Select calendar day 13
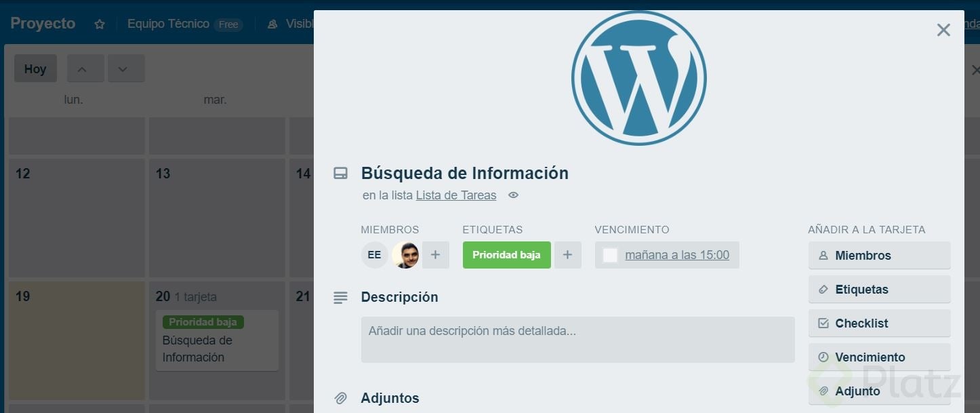 point(217,218)
